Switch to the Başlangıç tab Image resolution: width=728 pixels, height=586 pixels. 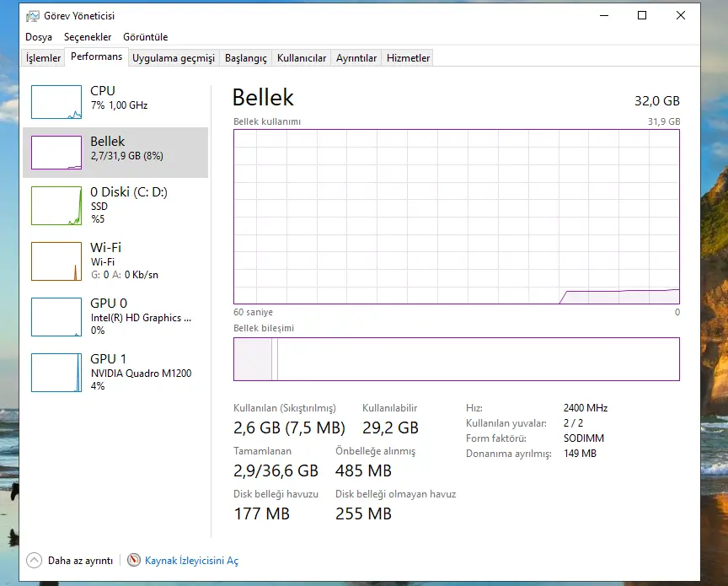coord(245,58)
